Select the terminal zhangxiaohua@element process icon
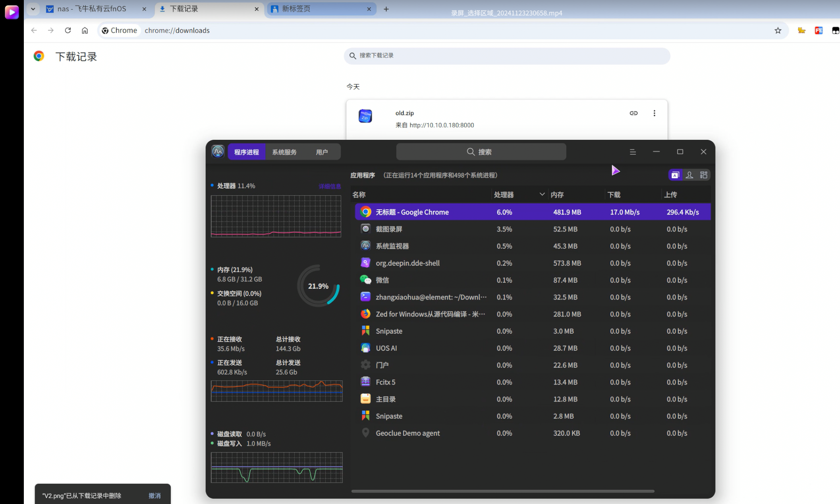This screenshot has height=504, width=840. [365, 297]
